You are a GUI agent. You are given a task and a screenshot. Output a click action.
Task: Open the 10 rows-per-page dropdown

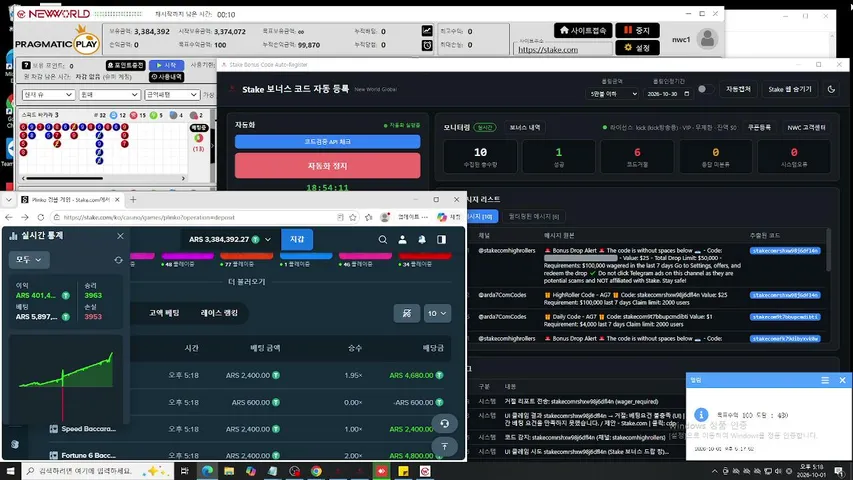(437, 313)
